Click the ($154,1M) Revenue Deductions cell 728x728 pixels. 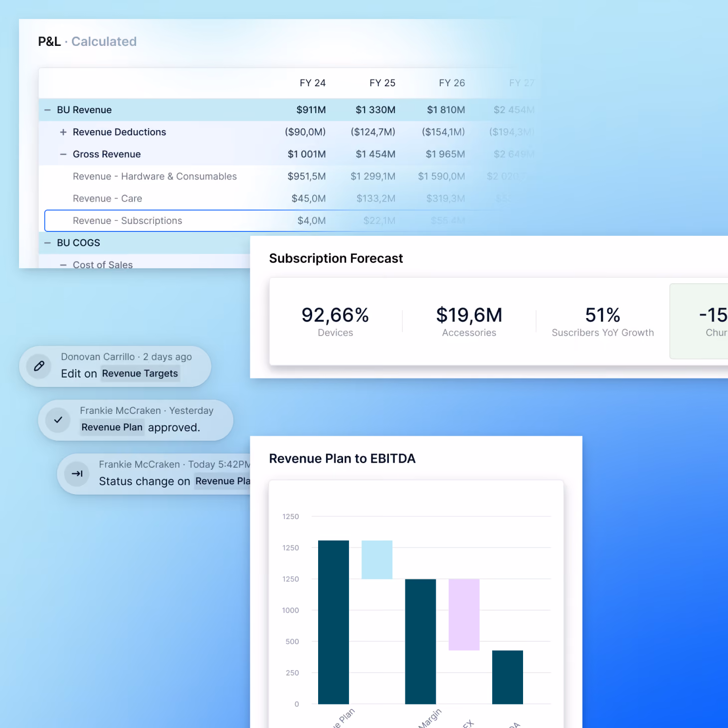tap(443, 132)
